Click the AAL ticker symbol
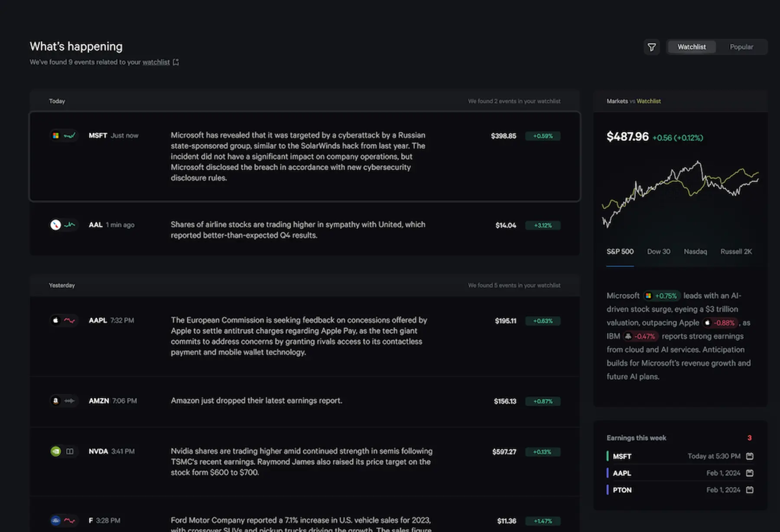Screen dimensions: 780x532 [96, 225]
